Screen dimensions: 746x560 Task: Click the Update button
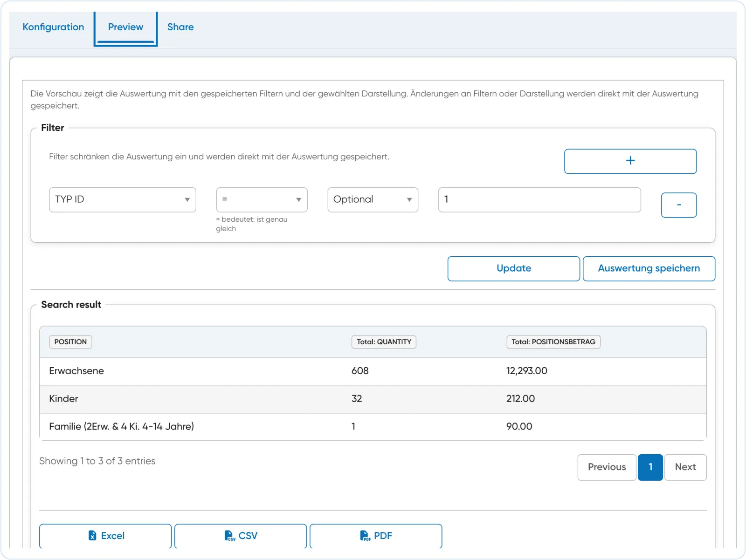[x=514, y=268]
